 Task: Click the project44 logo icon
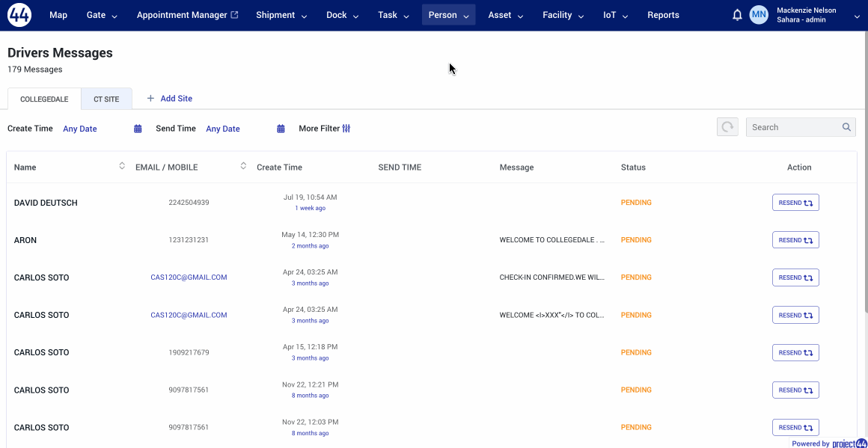click(x=19, y=15)
